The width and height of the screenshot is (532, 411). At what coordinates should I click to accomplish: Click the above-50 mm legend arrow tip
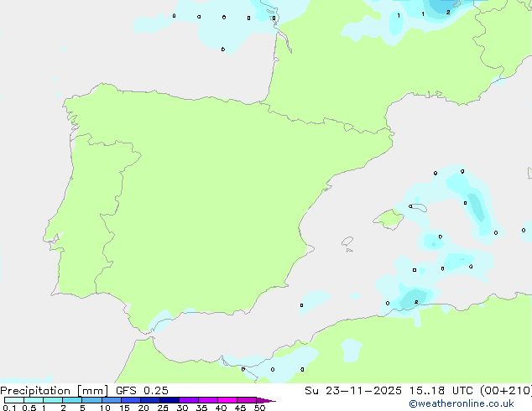pyautogui.click(x=266, y=400)
